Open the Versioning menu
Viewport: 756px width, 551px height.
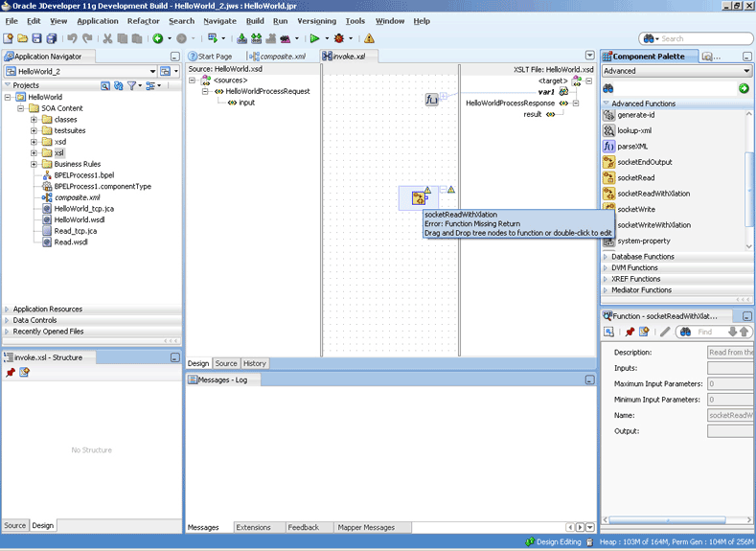click(x=316, y=20)
